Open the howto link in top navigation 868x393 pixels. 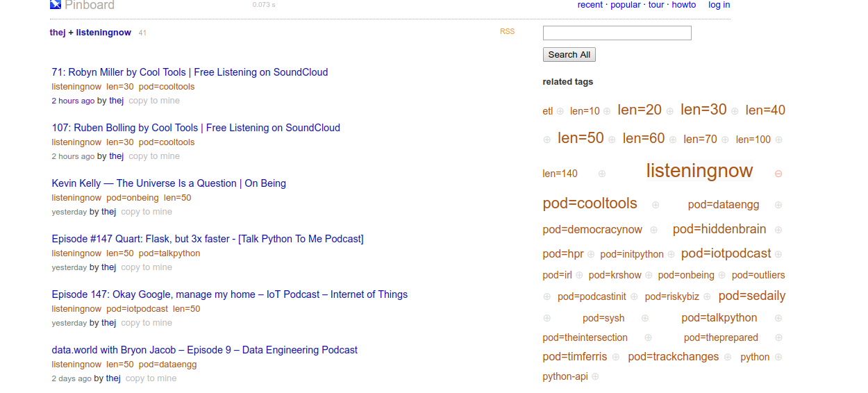pyautogui.click(x=684, y=5)
